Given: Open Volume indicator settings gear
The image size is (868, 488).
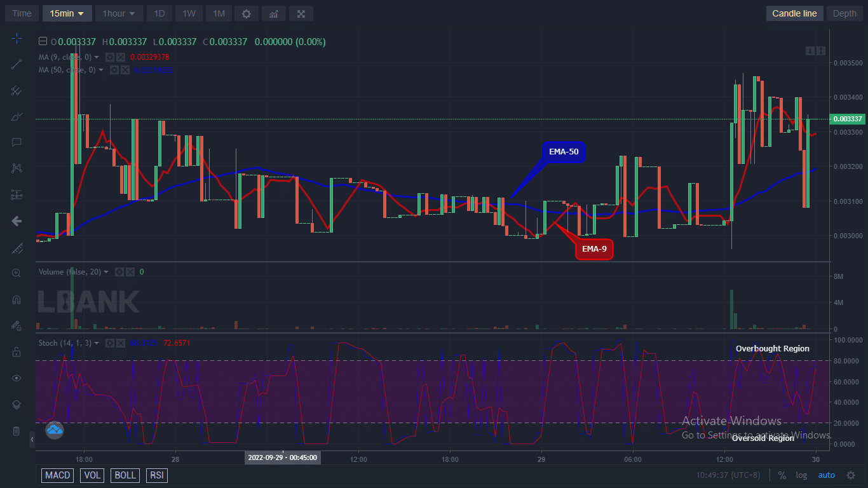Looking at the screenshot, I should pos(119,272).
